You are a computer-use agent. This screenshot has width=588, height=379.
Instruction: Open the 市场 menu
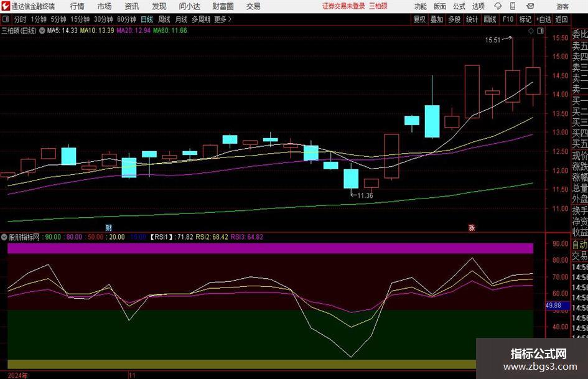105,6
